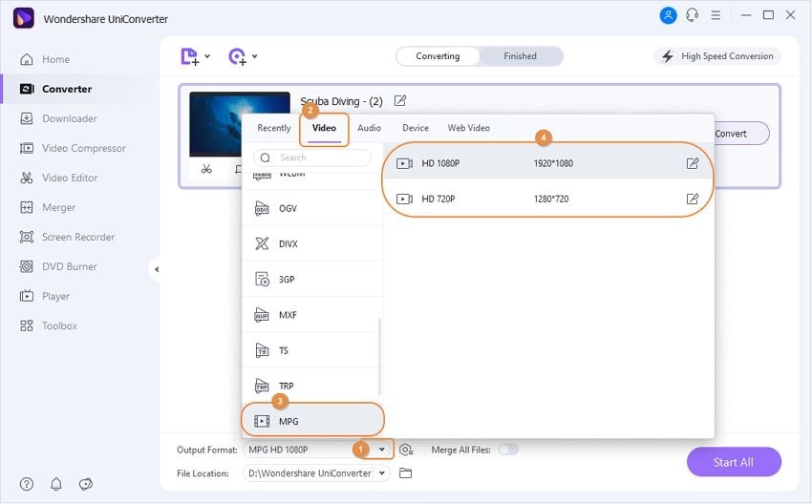Click the user account icon

(x=668, y=15)
